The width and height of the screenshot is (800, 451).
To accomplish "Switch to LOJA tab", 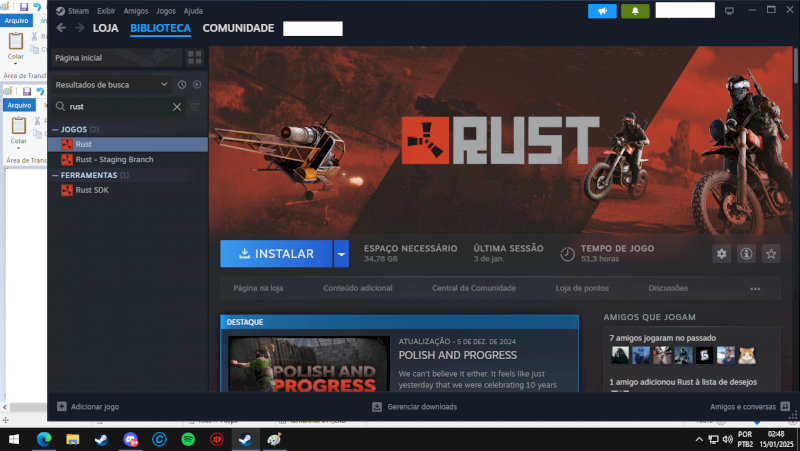I will tap(106, 29).
